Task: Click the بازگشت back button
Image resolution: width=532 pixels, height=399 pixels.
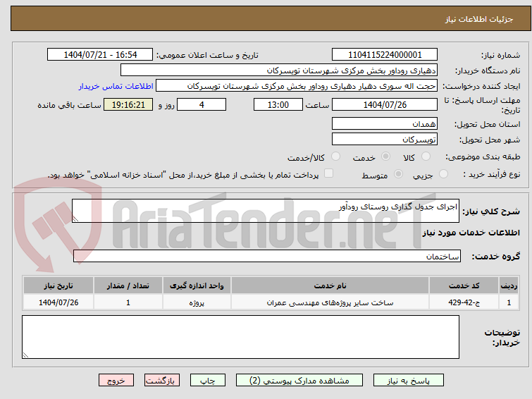Action: [x=162, y=381]
